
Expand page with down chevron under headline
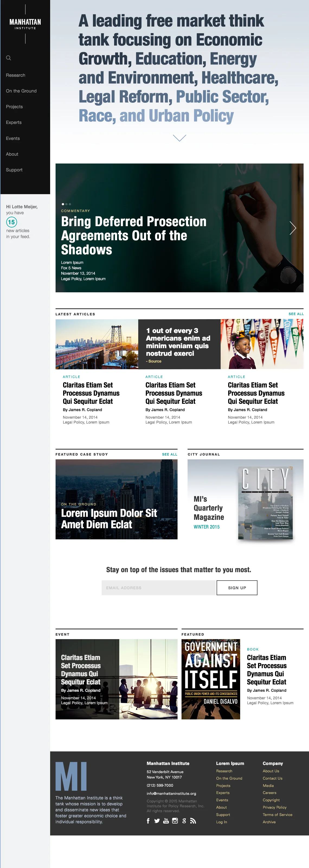pyautogui.click(x=179, y=138)
